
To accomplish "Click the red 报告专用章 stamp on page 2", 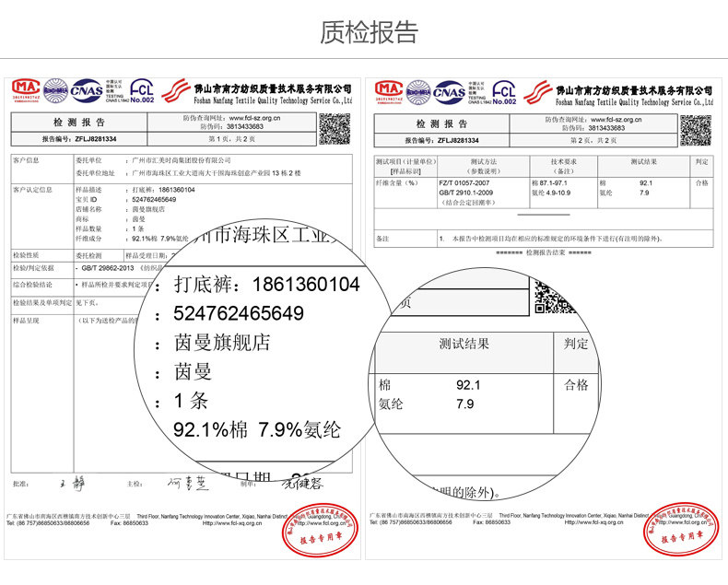I will (682, 530).
